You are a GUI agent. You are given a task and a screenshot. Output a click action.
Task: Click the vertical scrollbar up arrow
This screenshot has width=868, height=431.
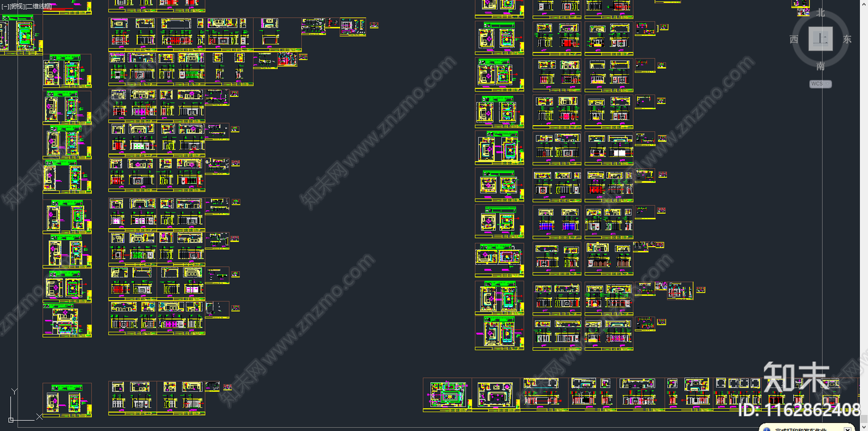tap(864, 4)
